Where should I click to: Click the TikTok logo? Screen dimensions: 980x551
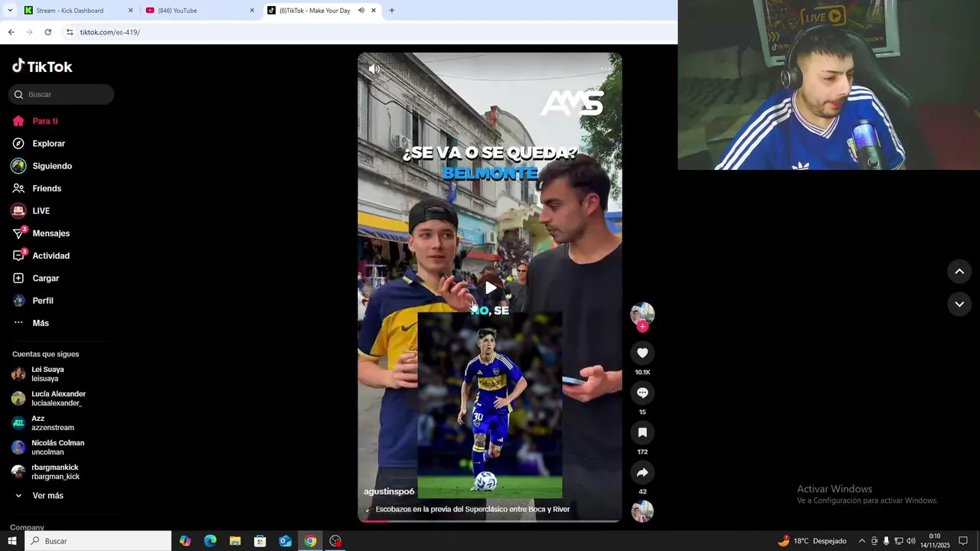point(42,67)
